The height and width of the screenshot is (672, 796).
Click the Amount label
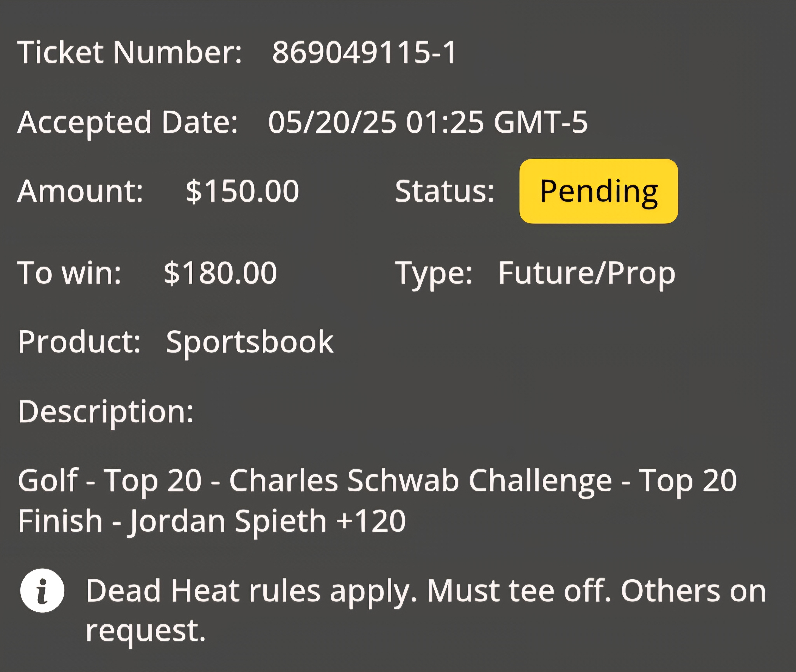[x=80, y=191]
